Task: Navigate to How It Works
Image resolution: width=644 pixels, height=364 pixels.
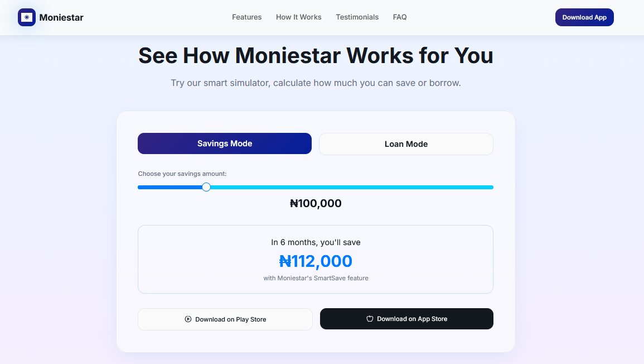Action: point(298,17)
